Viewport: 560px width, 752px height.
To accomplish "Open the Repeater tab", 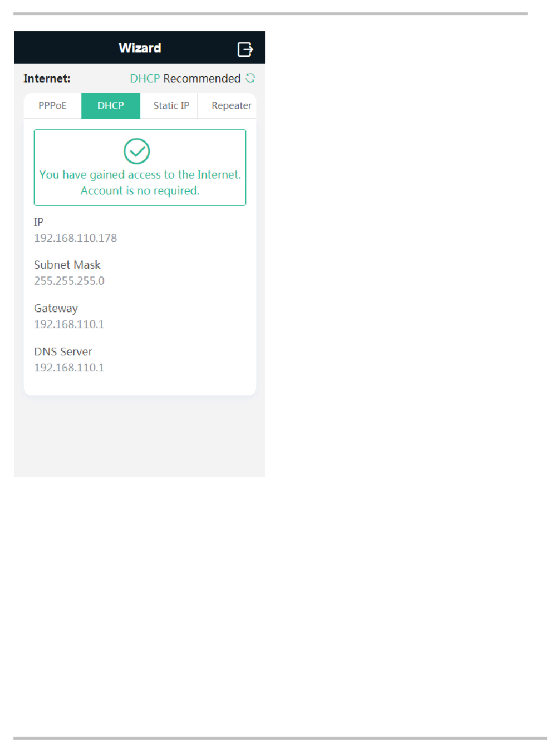I will pyautogui.click(x=231, y=106).
